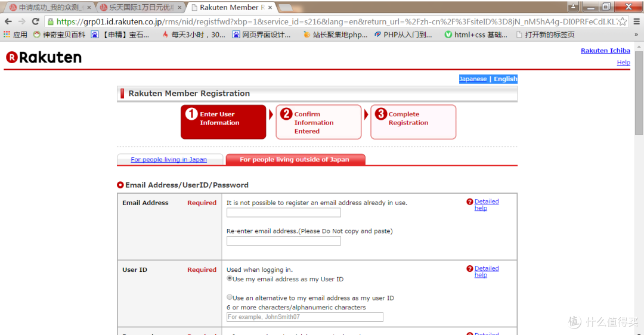Open For people living in Japan tab

pos(169,159)
